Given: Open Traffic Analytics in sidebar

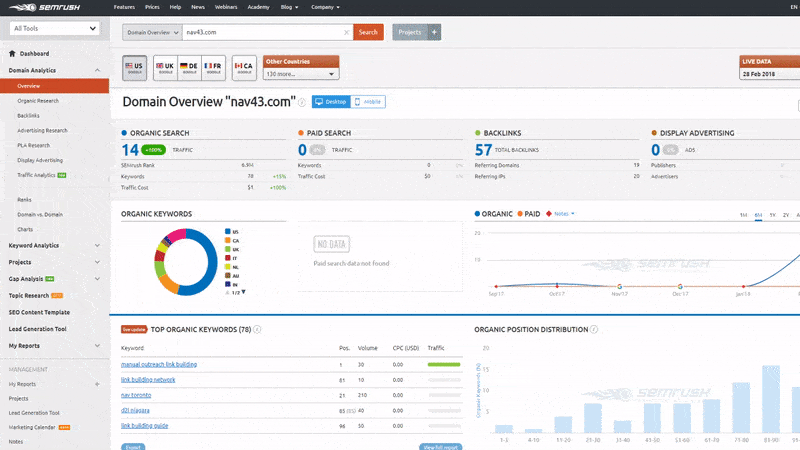Looking at the screenshot, I should pos(36,175).
